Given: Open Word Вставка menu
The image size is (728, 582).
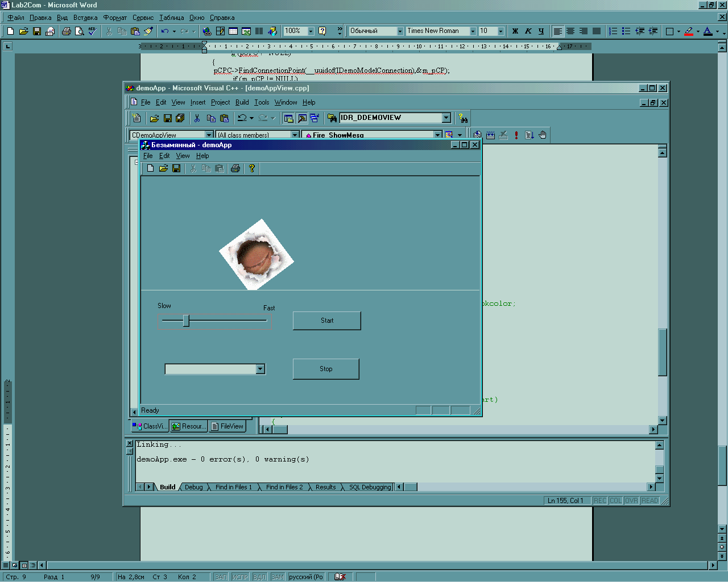Looking at the screenshot, I should click(85, 18).
